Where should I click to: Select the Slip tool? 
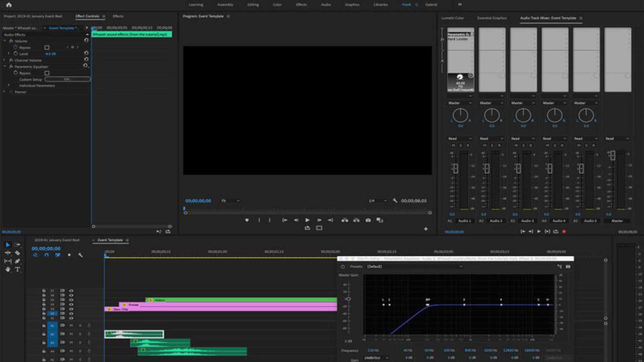point(8,261)
